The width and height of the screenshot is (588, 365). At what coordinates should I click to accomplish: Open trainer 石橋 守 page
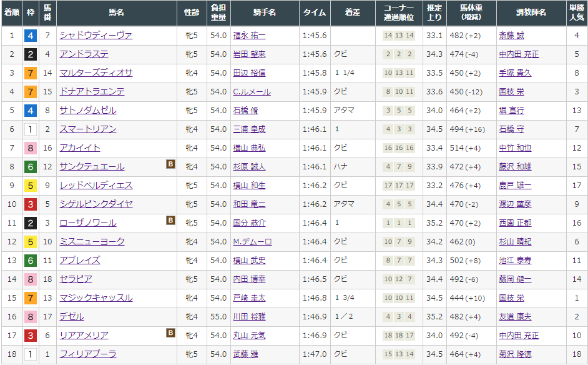click(x=511, y=129)
